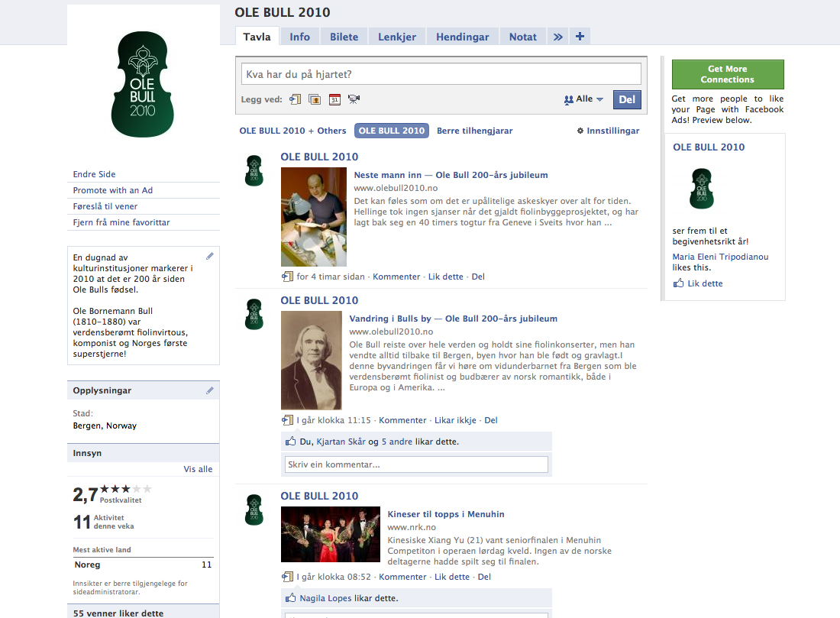The width and height of the screenshot is (840, 618).
Task: Click Del on the 'Neste mann inn' post
Action: click(x=478, y=277)
